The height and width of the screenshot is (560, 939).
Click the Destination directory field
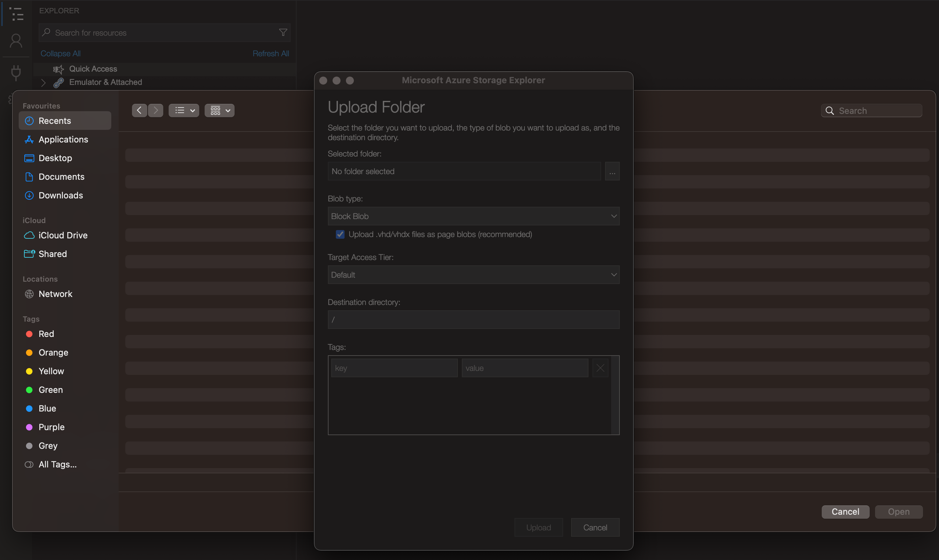click(x=473, y=320)
